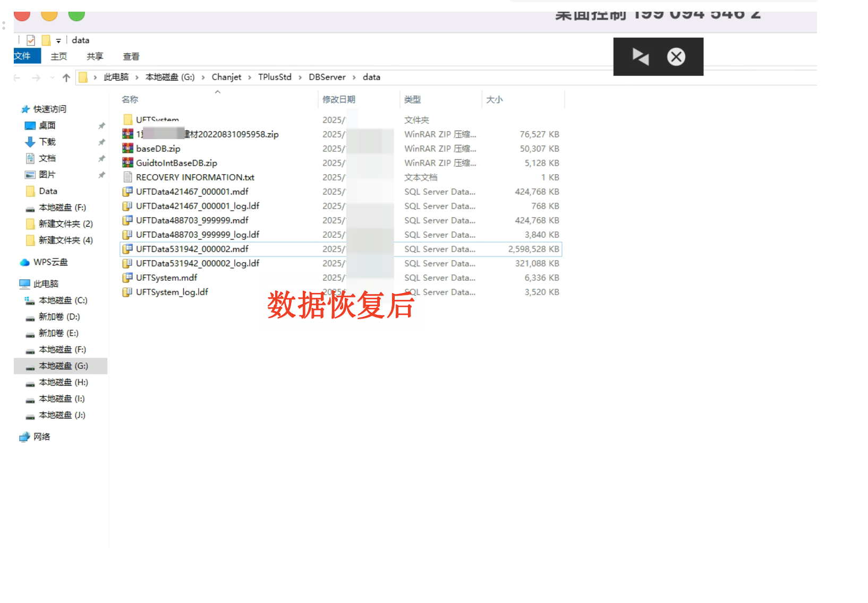The height and width of the screenshot is (603, 868).
Task: Switch to the 查看 ribbon tab
Action: tap(131, 56)
